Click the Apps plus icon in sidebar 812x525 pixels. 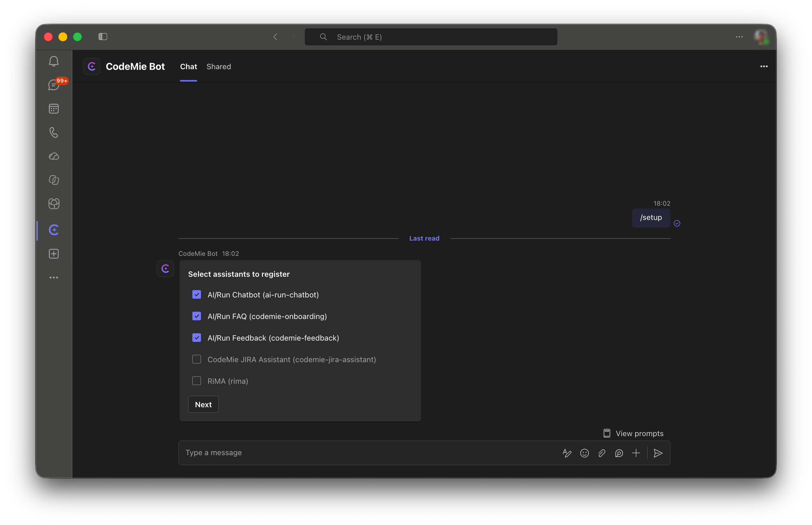54,254
